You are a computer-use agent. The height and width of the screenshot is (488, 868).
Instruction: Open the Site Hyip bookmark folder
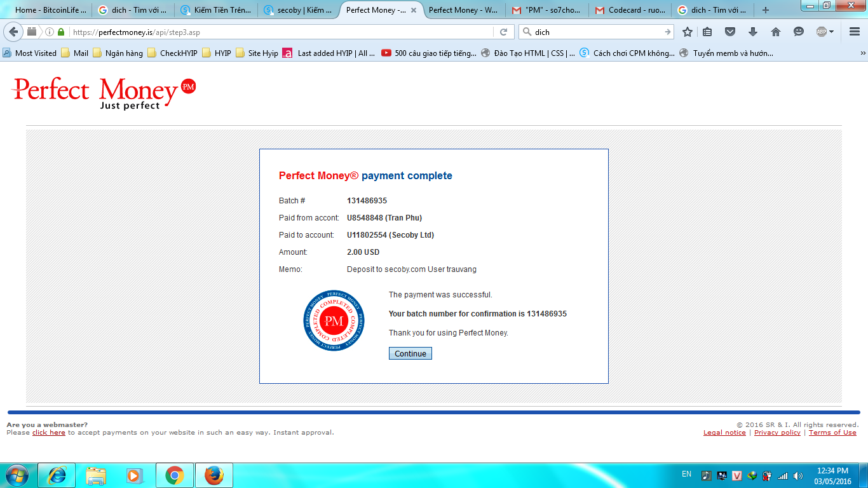pyautogui.click(x=257, y=53)
